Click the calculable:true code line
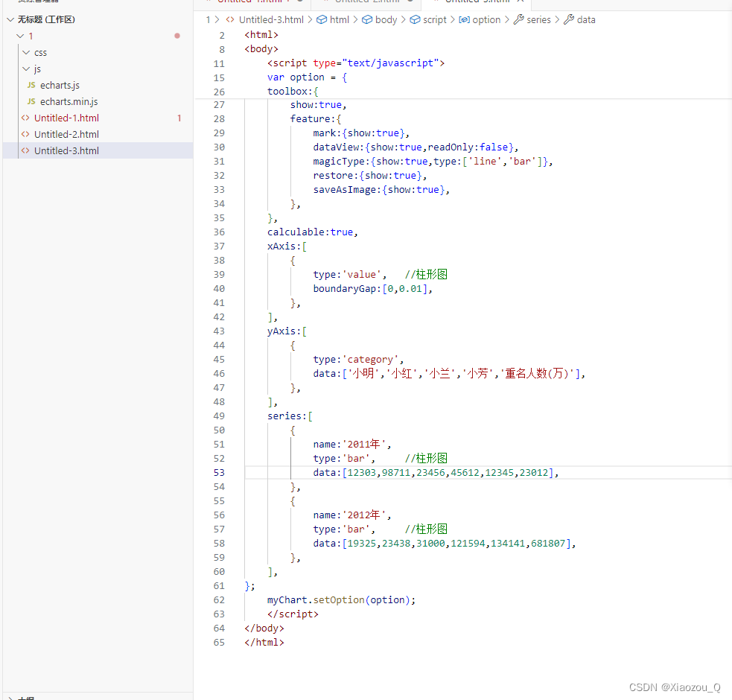The width and height of the screenshot is (732, 700). [312, 232]
